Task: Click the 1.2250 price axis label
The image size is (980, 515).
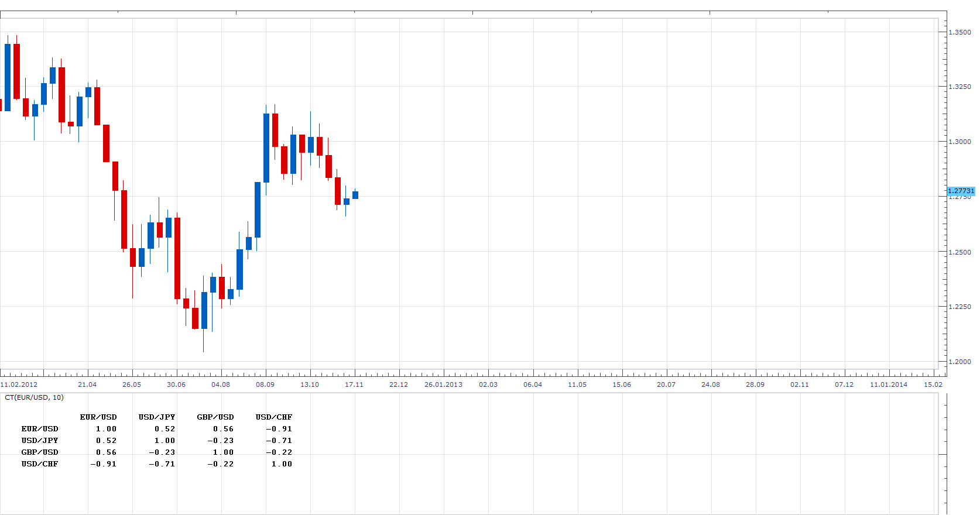Action: (x=960, y=307)
